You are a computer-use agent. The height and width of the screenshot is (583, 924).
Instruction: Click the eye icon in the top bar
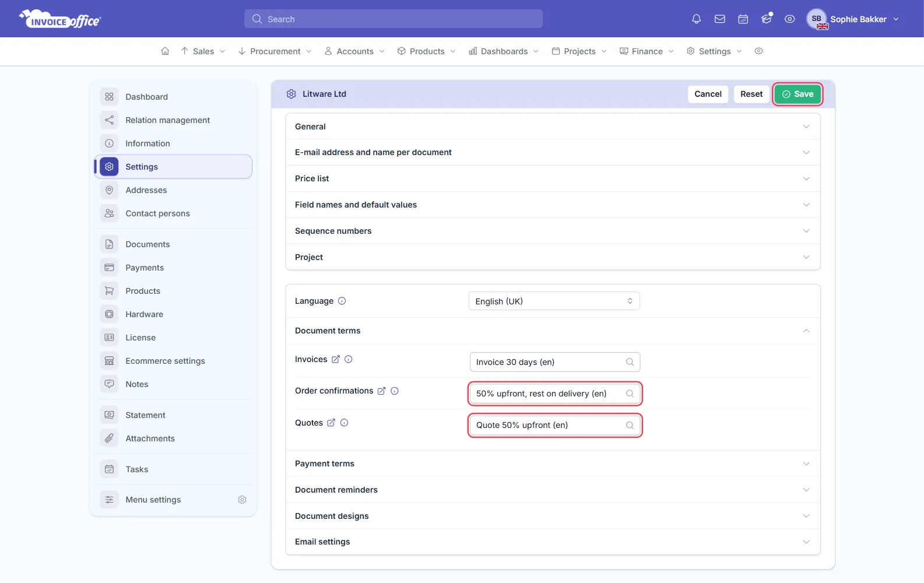790,19
